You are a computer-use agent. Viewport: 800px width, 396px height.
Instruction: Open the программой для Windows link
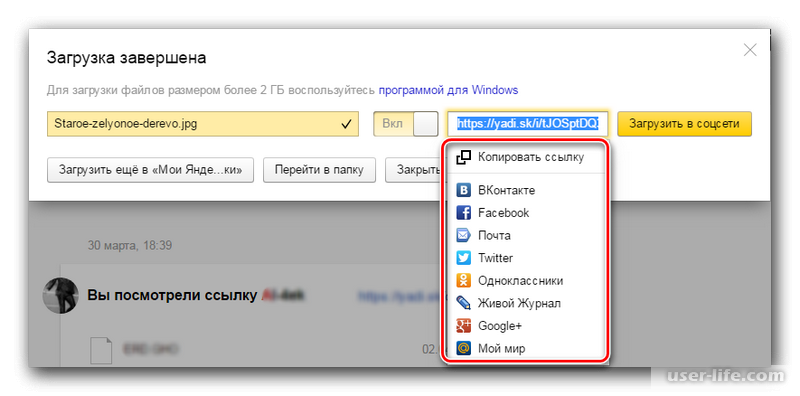pos(448,90)
